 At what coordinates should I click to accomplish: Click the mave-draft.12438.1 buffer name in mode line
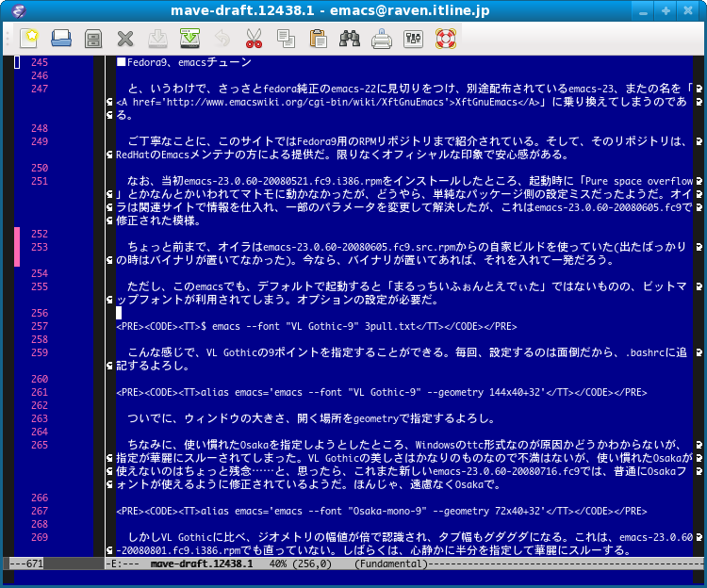click(203, 563)
